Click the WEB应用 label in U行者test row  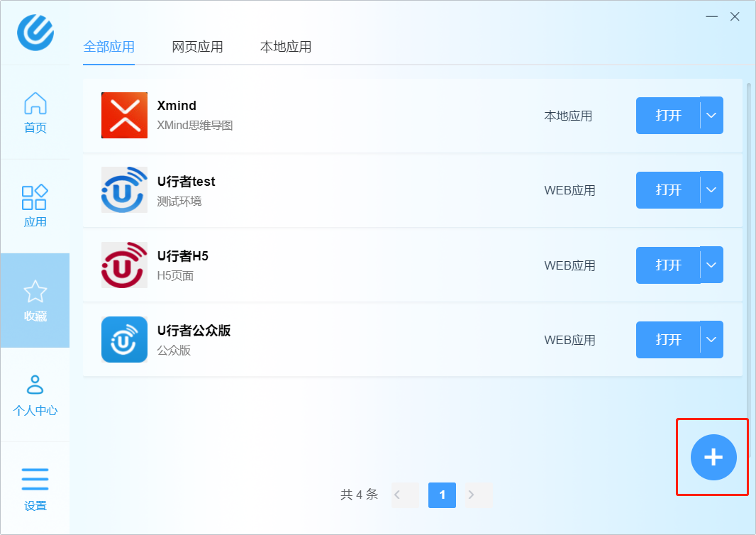(570, 191)
